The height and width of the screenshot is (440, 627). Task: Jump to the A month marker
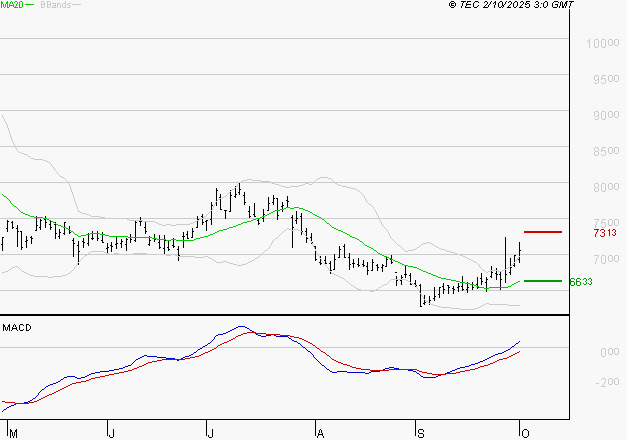pos(321,432)
